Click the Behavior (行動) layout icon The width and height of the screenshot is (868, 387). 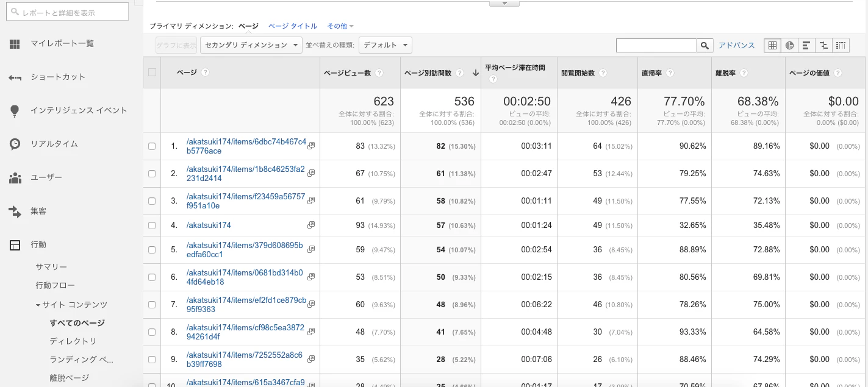[15, 245]
